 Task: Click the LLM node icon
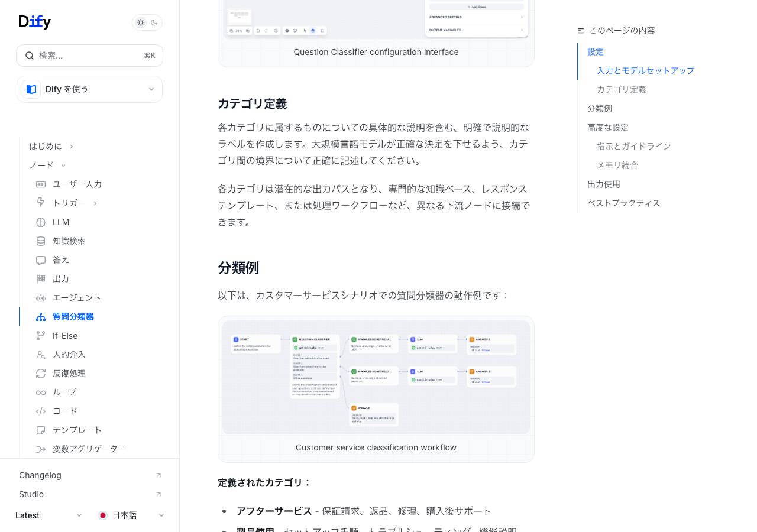[x=41, y=222]
